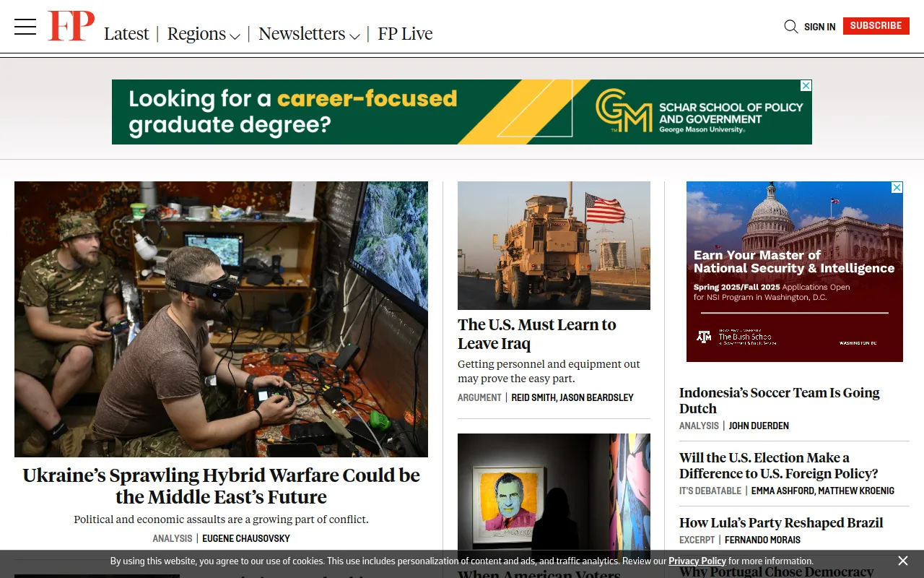Open Will the U.S. Election Make a Difference
This screenshot has height=578, width=924.
pos(779,465)
